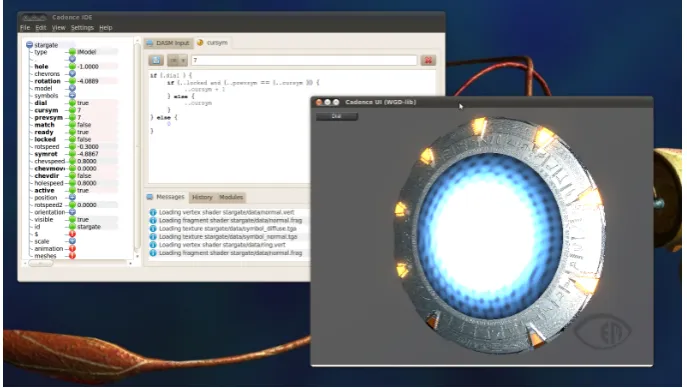The height and width of the screenshot is (388, 687).
Task: Click the green icon in the symrot row
Action: coord(72,154)
